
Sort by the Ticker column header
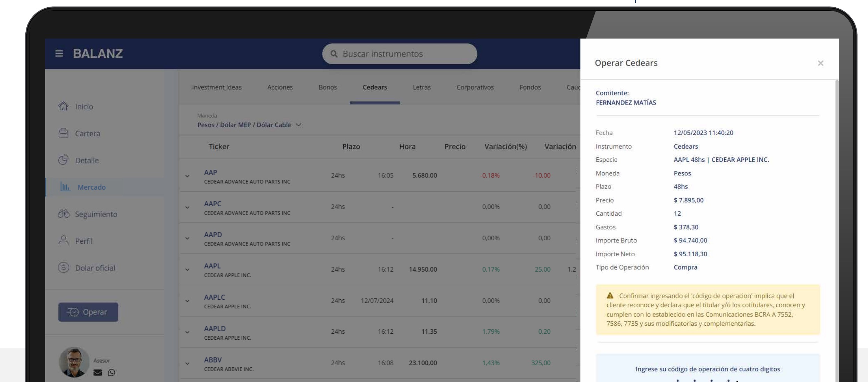coord(219,147)
